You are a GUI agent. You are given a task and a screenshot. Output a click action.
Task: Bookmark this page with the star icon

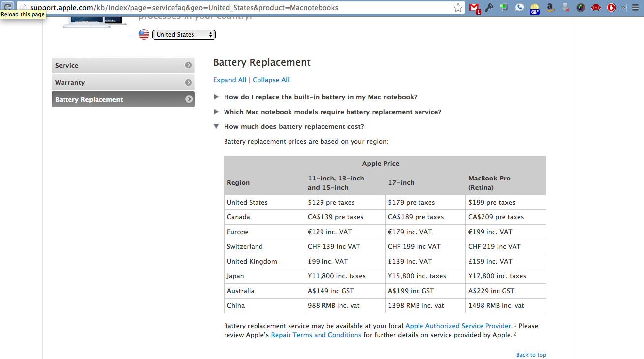point(458,8)
